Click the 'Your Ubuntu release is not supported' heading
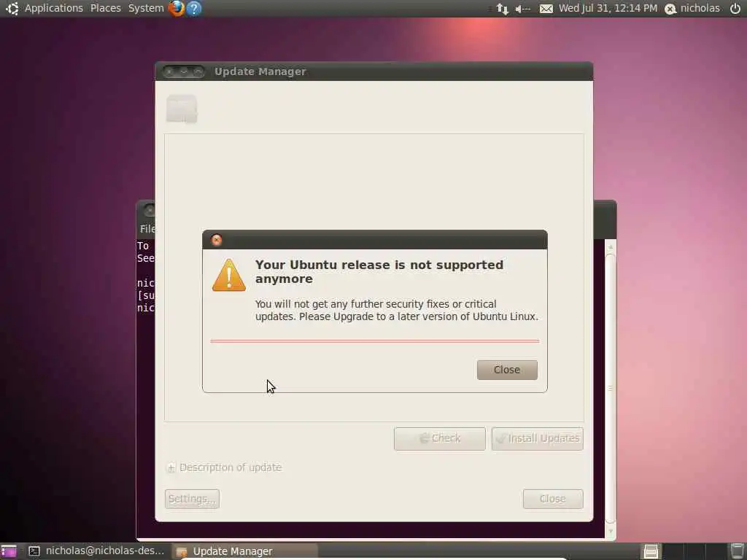 (379, 271)
